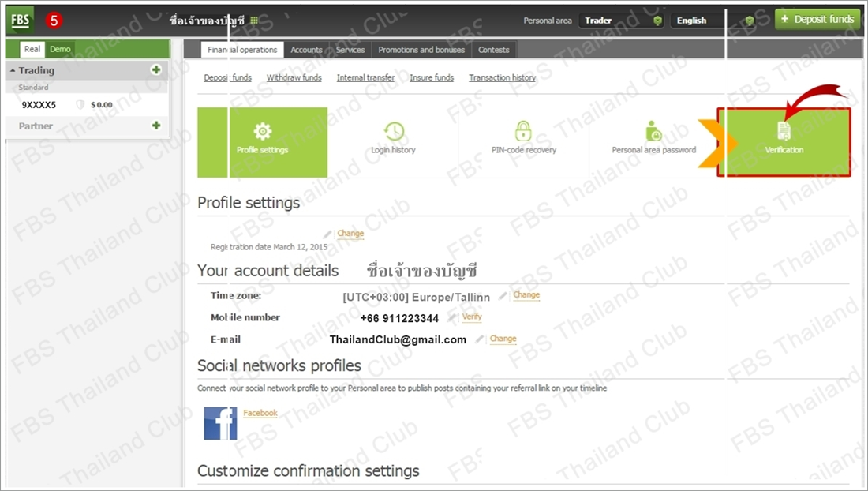Click the $0.00 account balance

[101, 105]
